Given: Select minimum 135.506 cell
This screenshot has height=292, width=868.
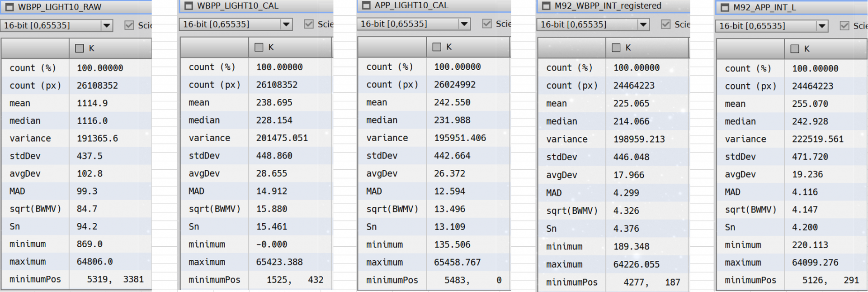Looking at the screenshot, I should (452, 244).
